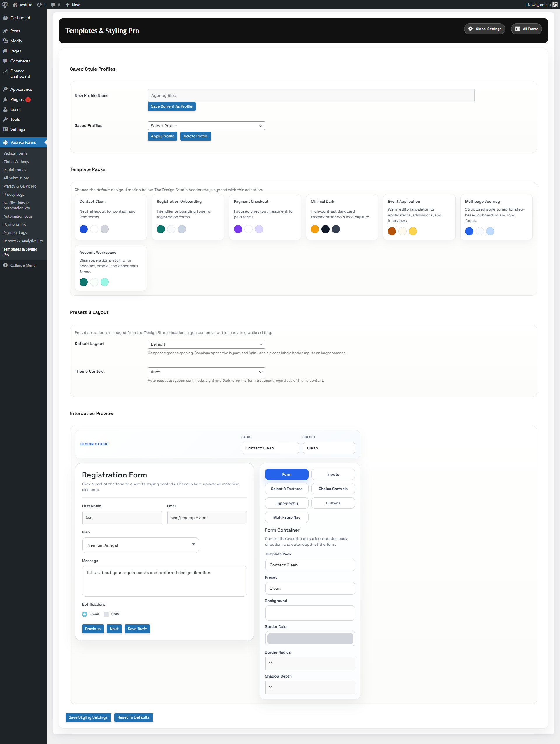Viewport: 560px width, 744px height.
Task: Click the Users icon in sidebar
Action: [x=5, y=109]
